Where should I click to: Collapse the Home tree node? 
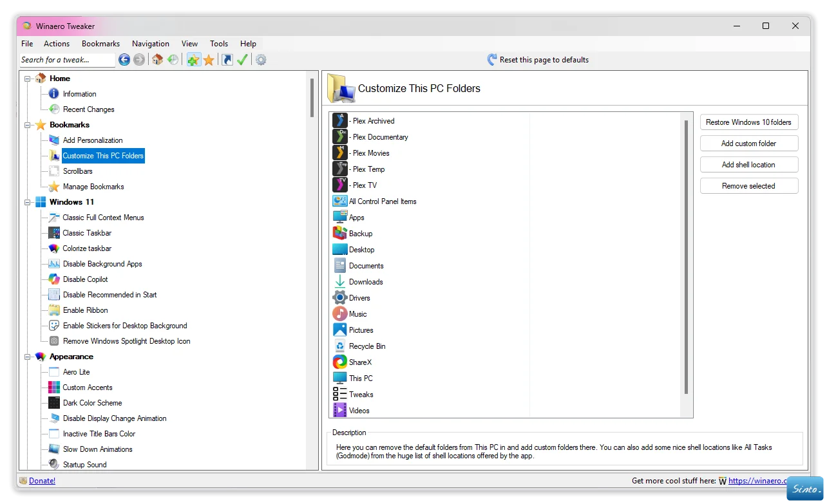28,79
